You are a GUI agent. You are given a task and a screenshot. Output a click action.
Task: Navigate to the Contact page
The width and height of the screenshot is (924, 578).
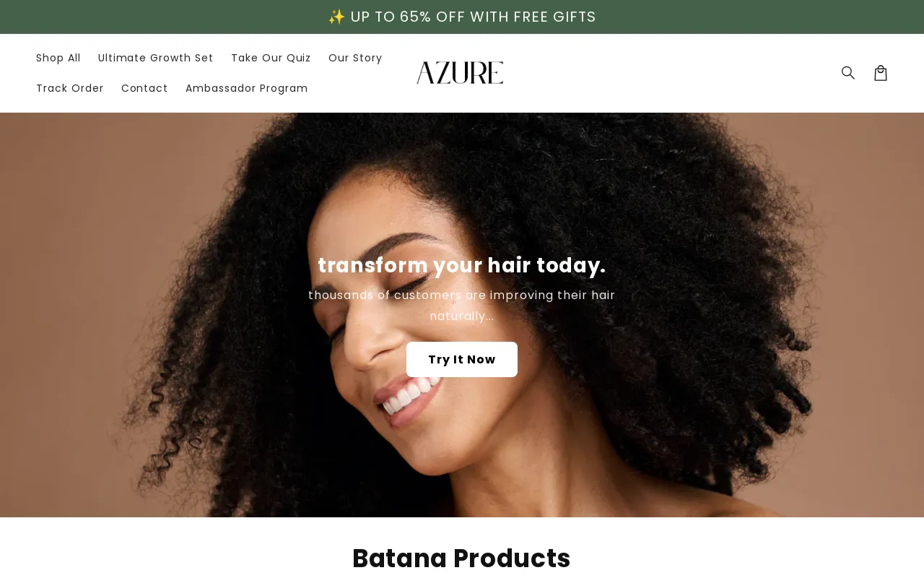tap(144, 88)
